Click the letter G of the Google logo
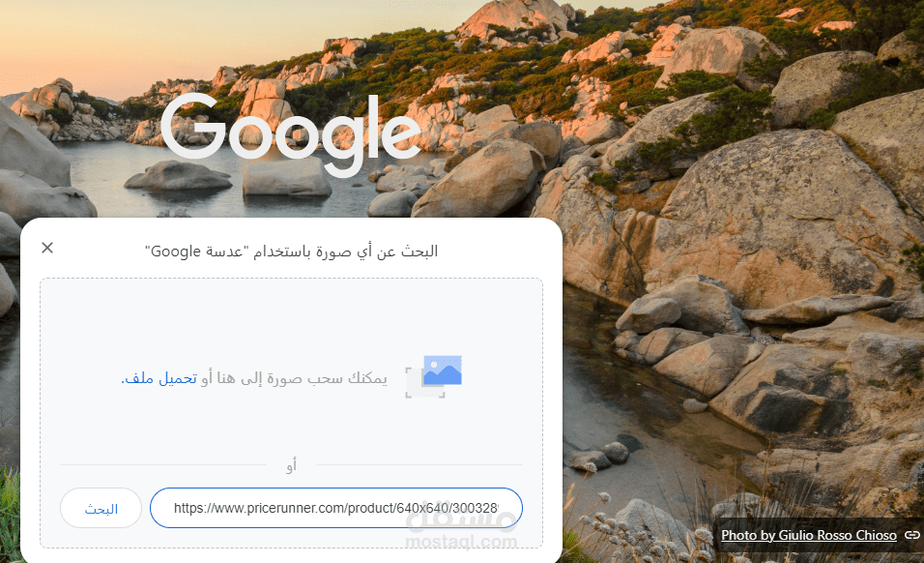Viewport: 924px width, 563px height. 193,128
